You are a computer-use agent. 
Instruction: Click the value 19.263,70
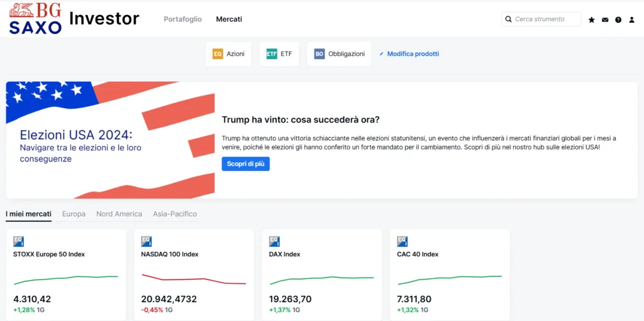pyautogui.click(x=291, y=299)
